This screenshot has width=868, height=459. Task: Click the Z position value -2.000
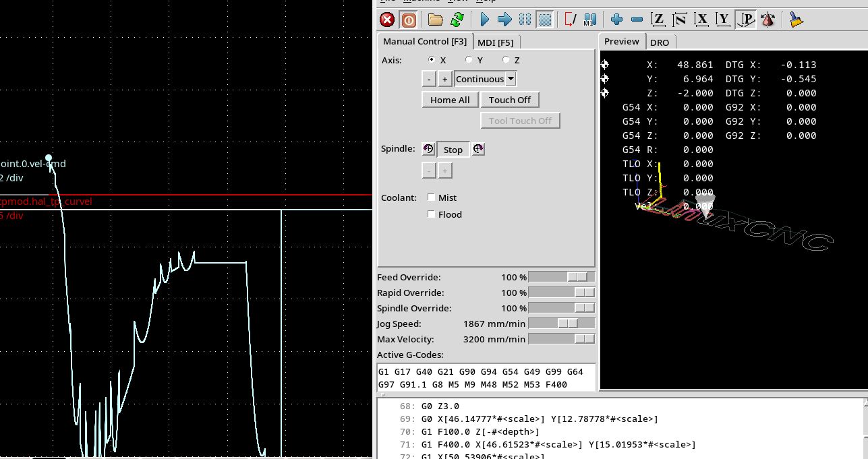pos(695,93)
